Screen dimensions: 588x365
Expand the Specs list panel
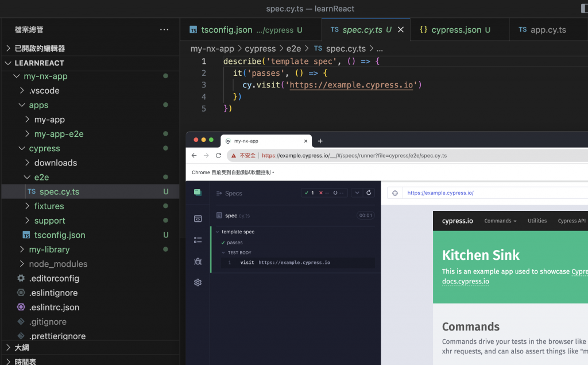[x=229, y=193]
